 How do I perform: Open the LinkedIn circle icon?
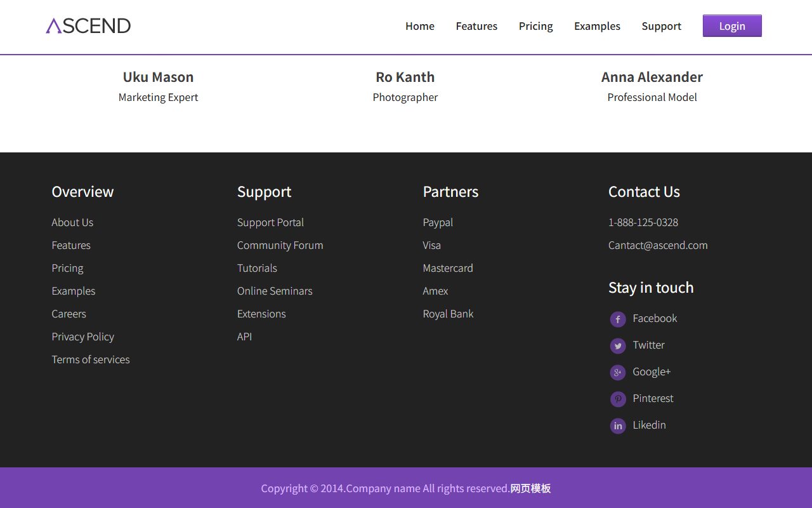618,426
